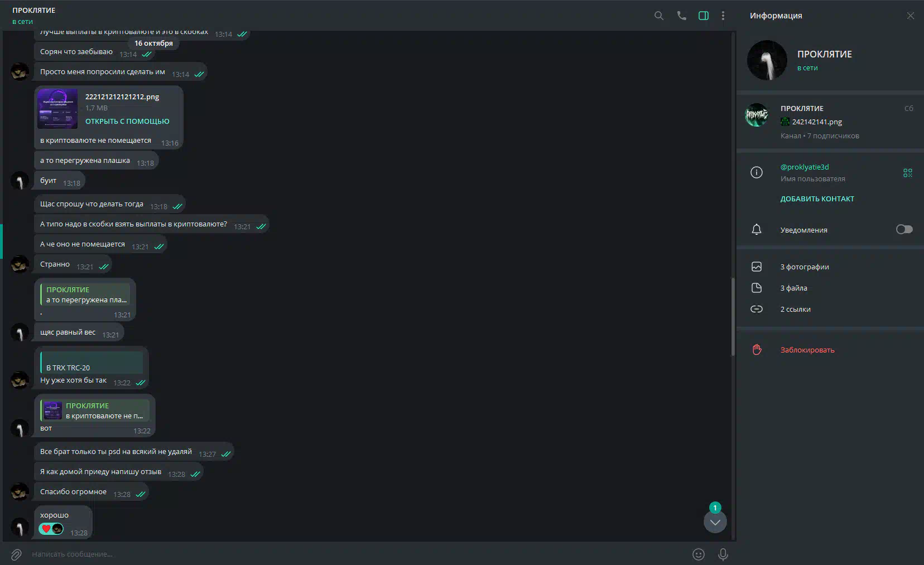Focus the Написать сообщение input field

tap(357, 554)
